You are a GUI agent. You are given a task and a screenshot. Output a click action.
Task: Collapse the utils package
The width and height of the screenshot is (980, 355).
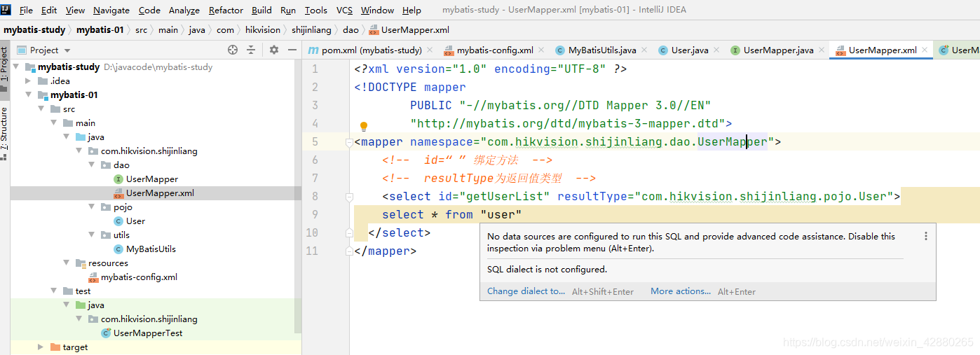[x=92, y=235]
